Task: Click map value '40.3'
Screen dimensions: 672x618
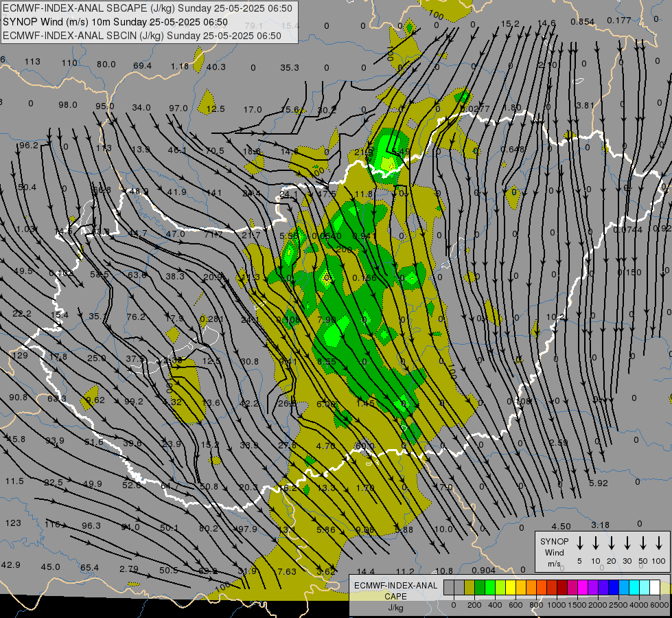Action: click(216, 67)
